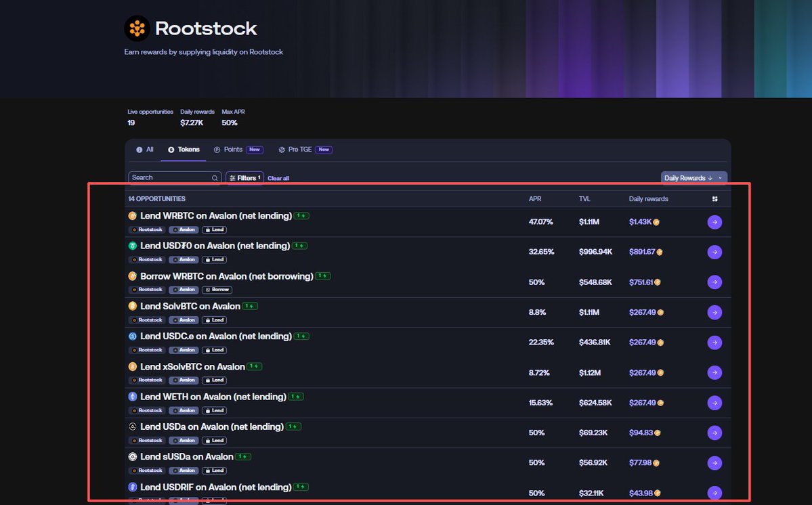Click the Clear all filters link
812x505 pixels.
click(278, 179)
